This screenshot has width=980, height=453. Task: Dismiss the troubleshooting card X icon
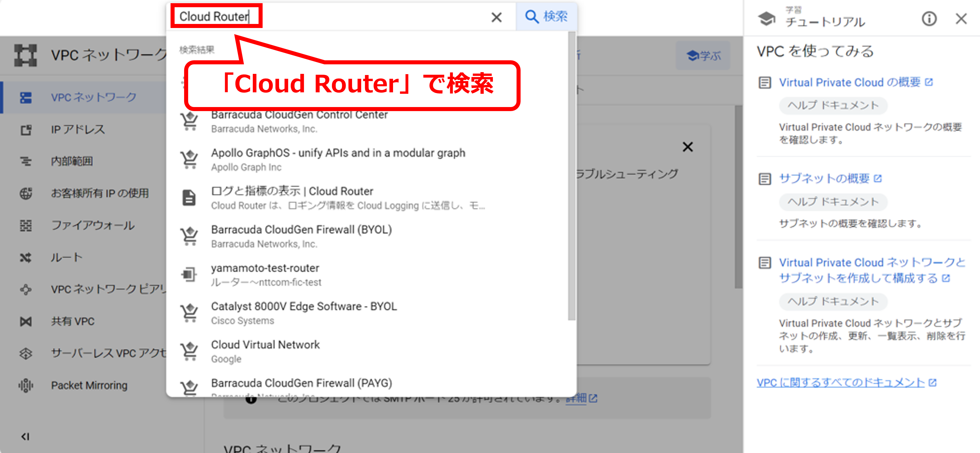[687, 147]
